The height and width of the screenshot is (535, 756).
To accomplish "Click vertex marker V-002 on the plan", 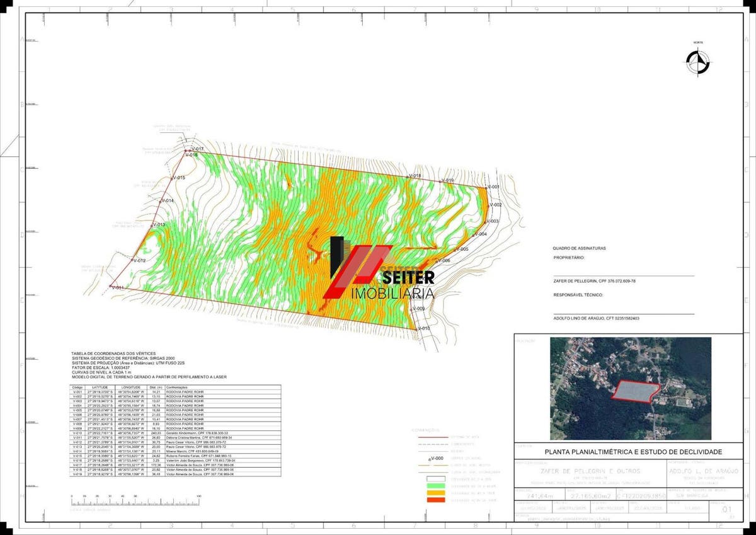I will [496, 205].
